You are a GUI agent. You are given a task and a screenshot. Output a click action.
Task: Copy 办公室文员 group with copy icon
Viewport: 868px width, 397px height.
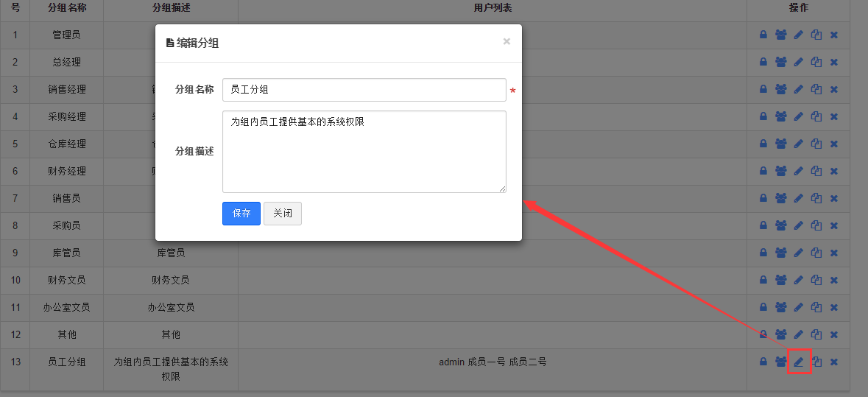point(816,307)
